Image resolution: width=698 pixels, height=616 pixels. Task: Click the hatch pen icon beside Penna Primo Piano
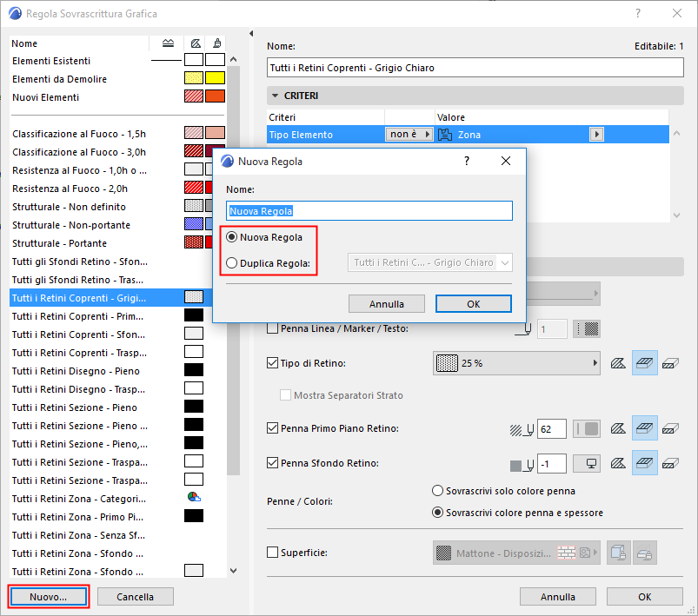coord(522,429)
